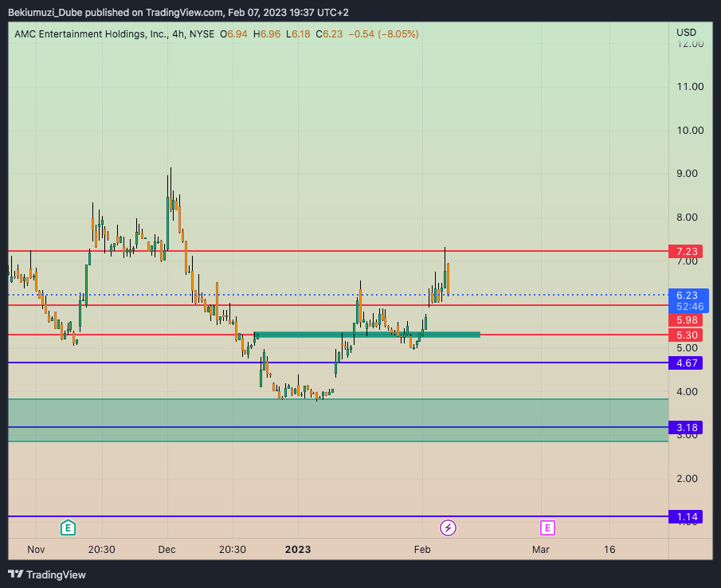Click the 2023 label on time axis
The width and height of the screenshot is (721, 588).
pyautogui.click(x=298, y=550)
